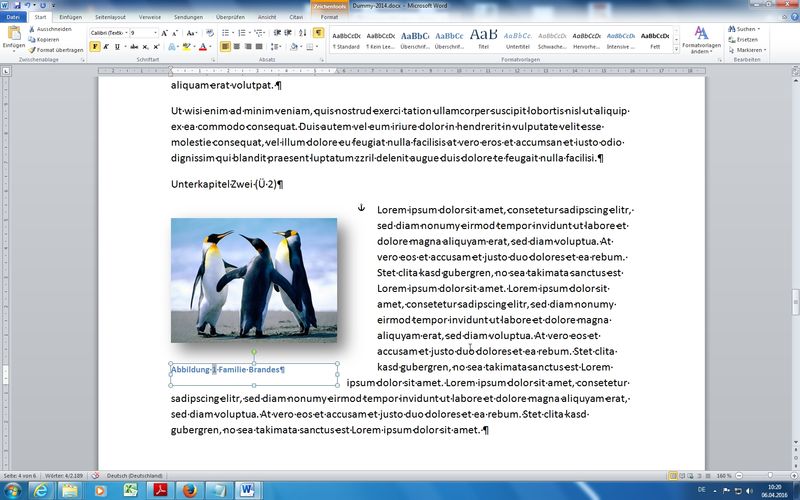
Task: Open the font name dropdown Calibri
Action: pos(126,33)
